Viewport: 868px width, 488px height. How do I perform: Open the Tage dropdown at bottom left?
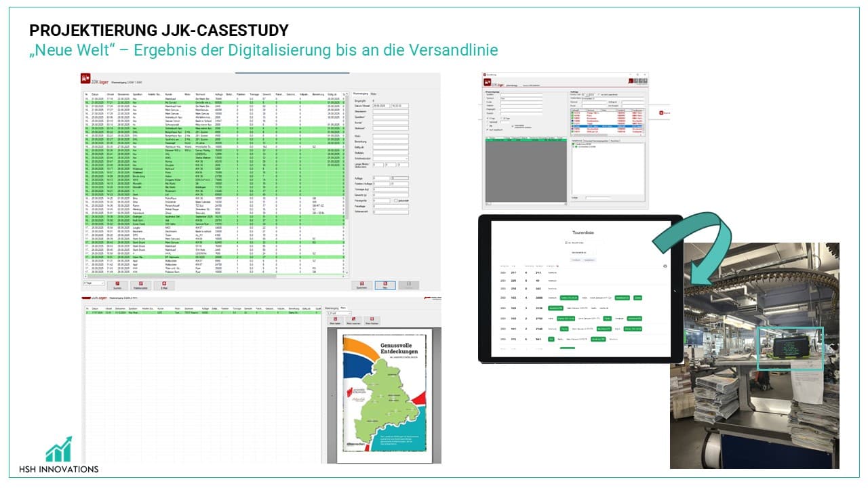[x=94, y=283]
